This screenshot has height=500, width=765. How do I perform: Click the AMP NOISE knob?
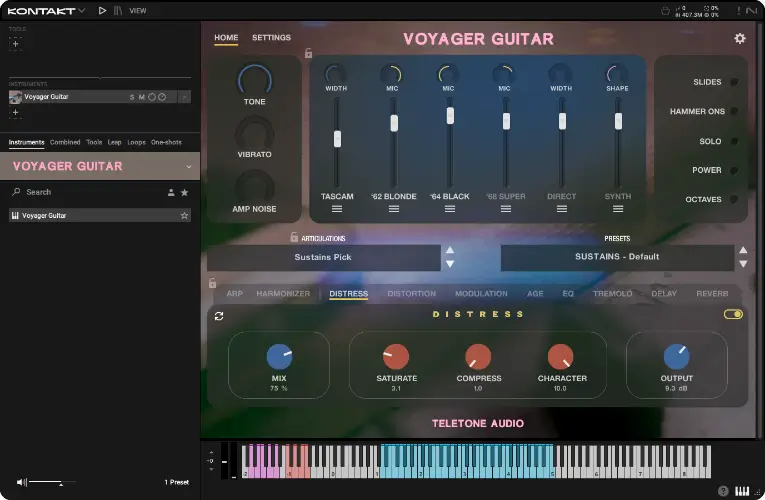[x=255, y=187]
